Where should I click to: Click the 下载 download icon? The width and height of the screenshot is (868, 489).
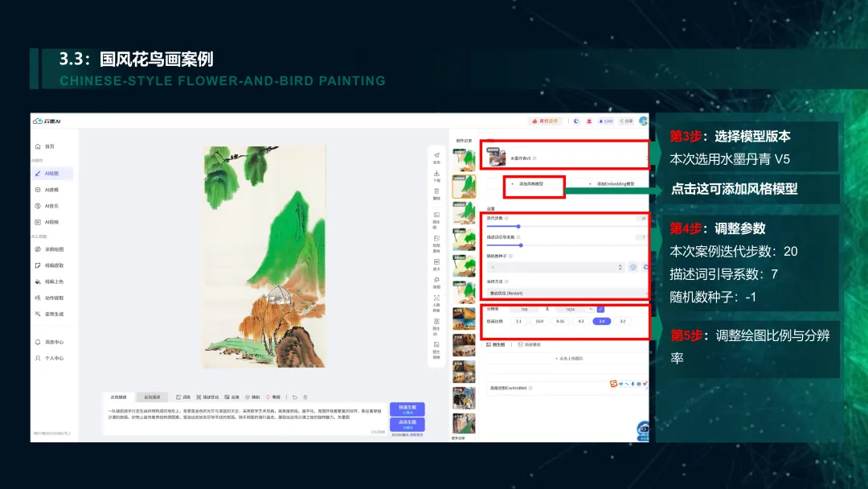click(x=436, y=174)
